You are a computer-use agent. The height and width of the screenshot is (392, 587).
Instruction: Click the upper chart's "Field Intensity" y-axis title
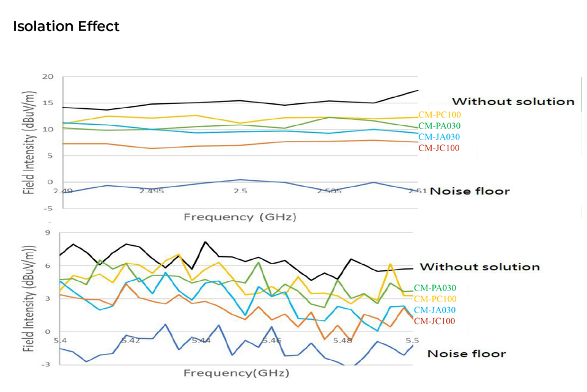tap(29, 143)
